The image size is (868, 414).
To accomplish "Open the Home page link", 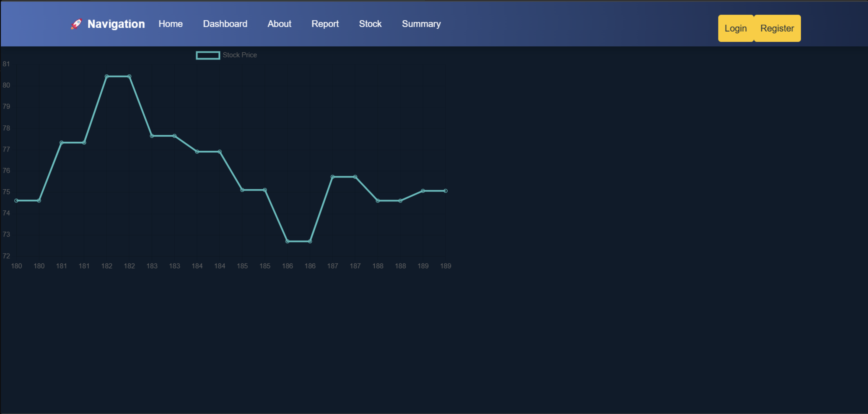I will click(170, 24).
